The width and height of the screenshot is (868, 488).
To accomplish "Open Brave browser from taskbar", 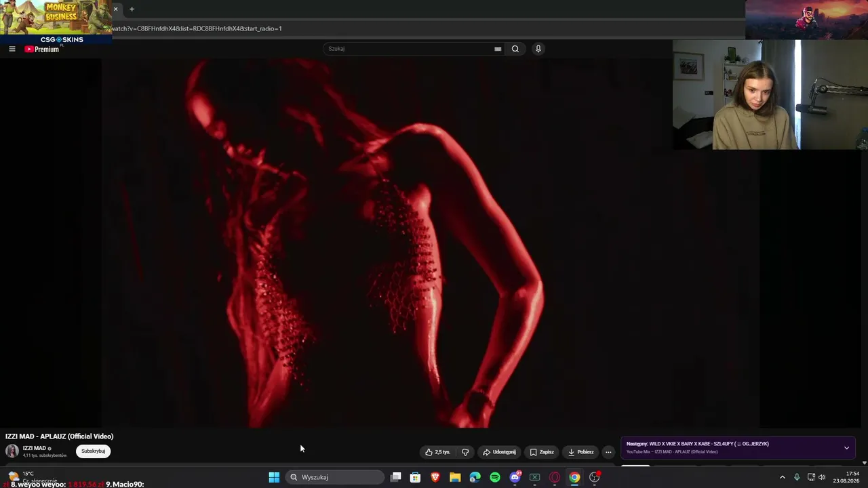I will coord(435,477).
